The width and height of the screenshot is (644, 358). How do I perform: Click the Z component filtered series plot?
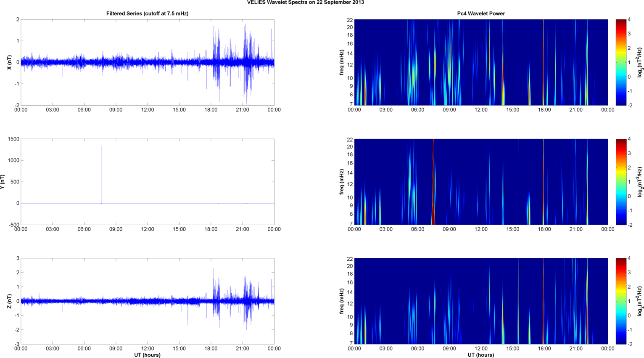[x=148, y=301]
